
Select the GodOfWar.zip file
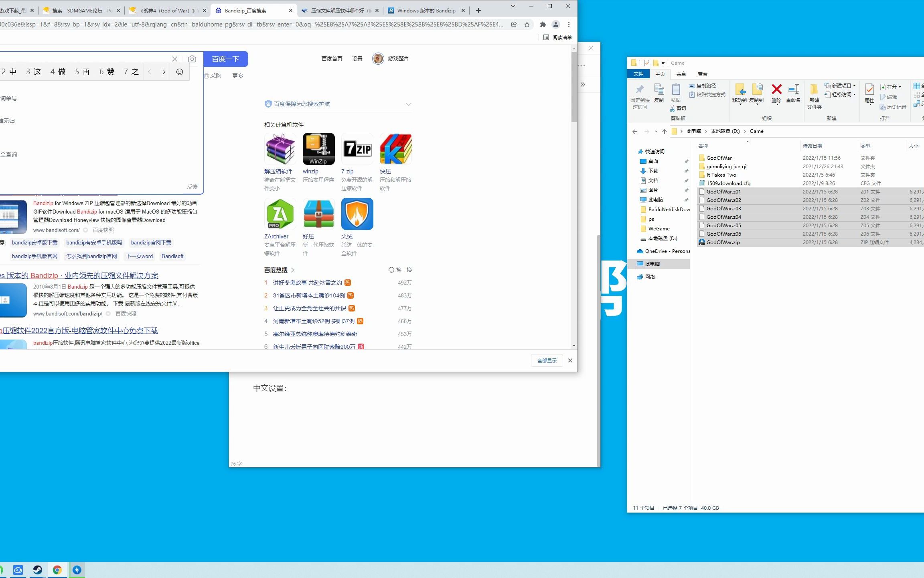click(x=723, y=242)
